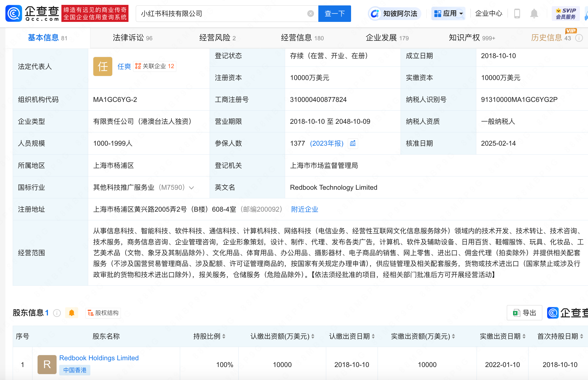This screenshot has height=380, width=588.
Task: Switch to 经营信息 tab
Action: 302,38
